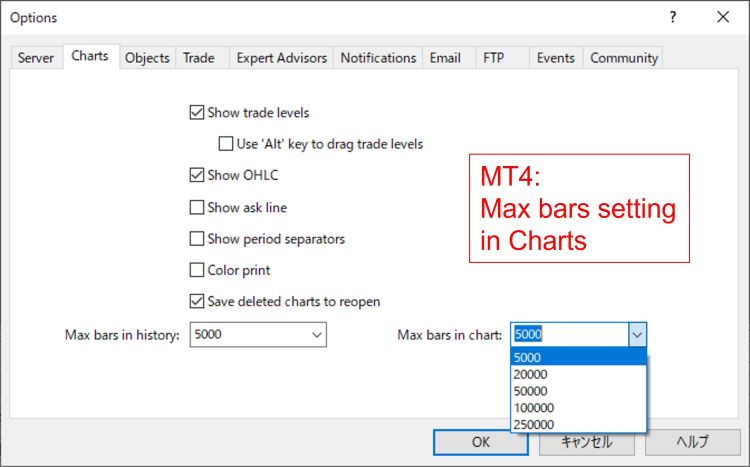This screenshot has width=750, height=467.
Task: Select 250000 from the dropdown list
Action: [x=579, y=424]
